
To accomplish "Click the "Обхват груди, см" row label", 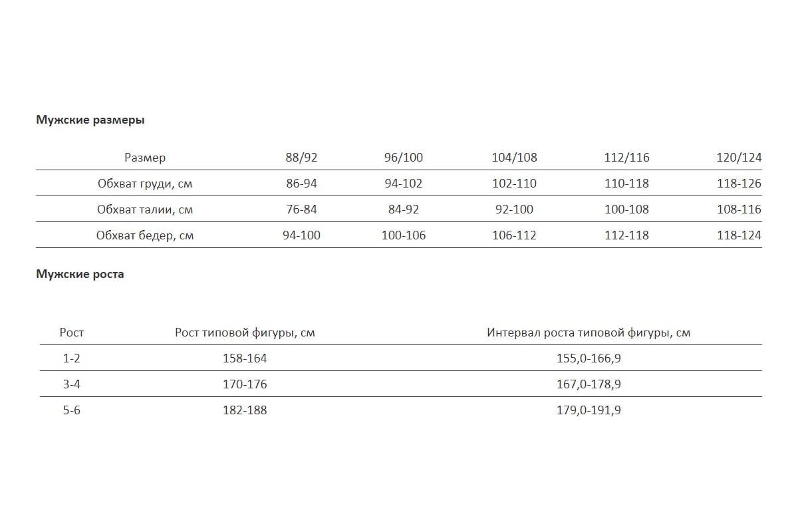I will (145, 184).
